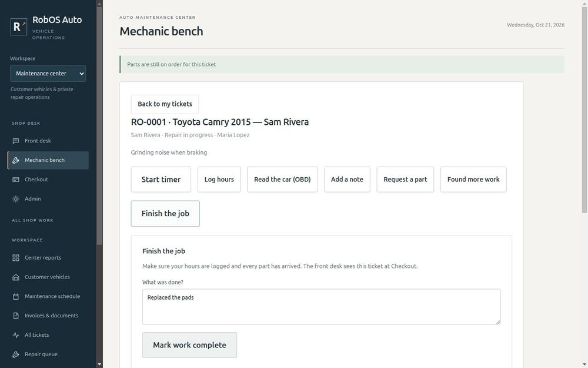
Task: Open Admin section
Action: click(x=48, y=199)
